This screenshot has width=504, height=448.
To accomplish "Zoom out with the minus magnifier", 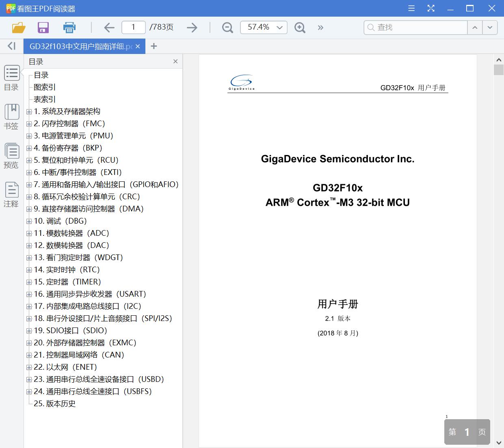I will pyautogui.click(x=227, y=28).
